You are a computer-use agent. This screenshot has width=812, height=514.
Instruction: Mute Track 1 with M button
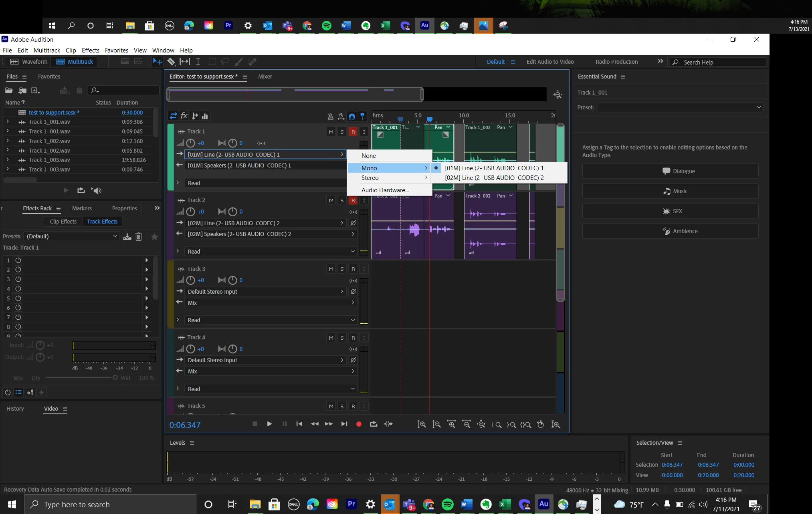[x=331, y=132]
